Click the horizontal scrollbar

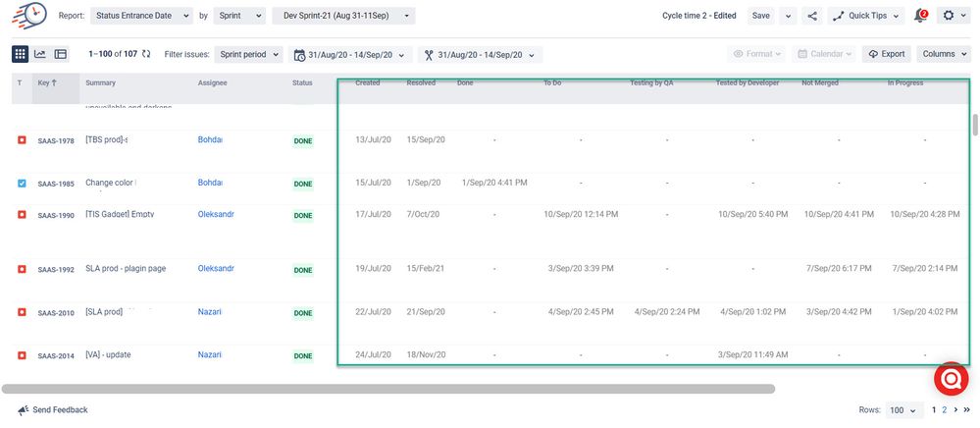[388, 389]
